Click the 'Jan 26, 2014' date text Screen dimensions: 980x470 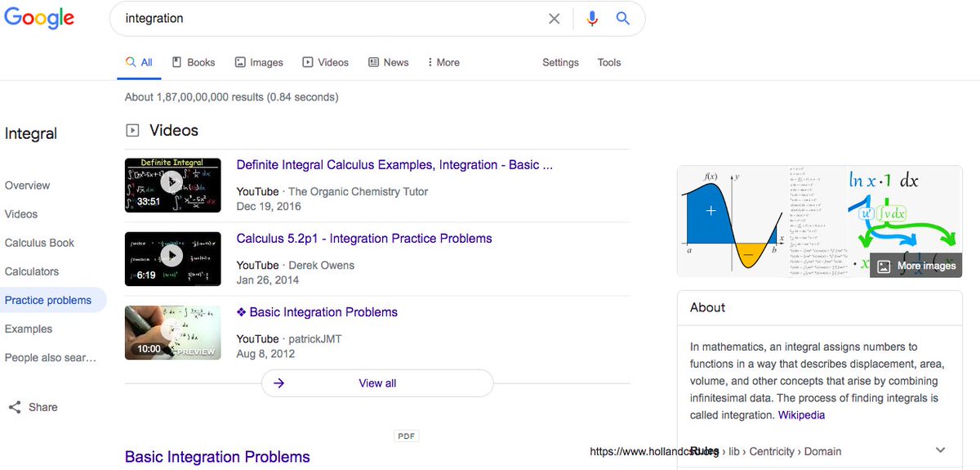268,280
